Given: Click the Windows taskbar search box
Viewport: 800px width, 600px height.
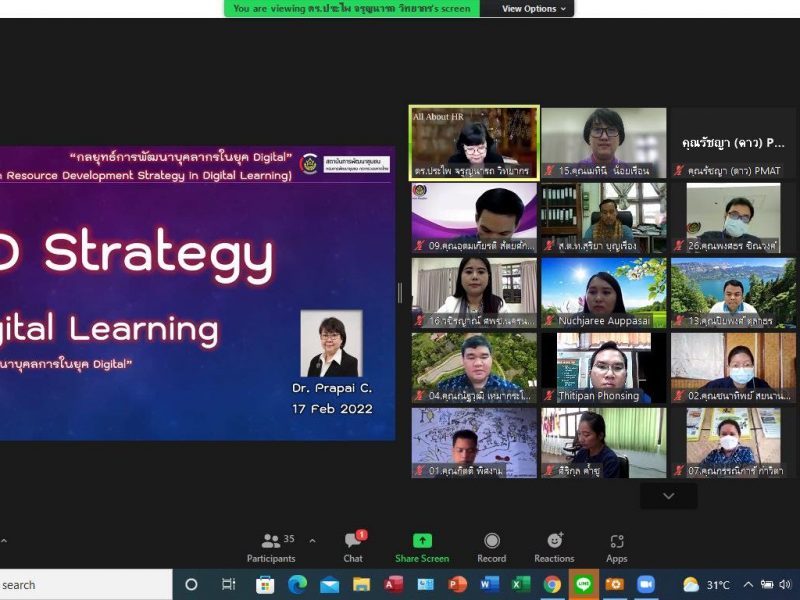Looking at the screenshot, I should [x=80, y=585].
